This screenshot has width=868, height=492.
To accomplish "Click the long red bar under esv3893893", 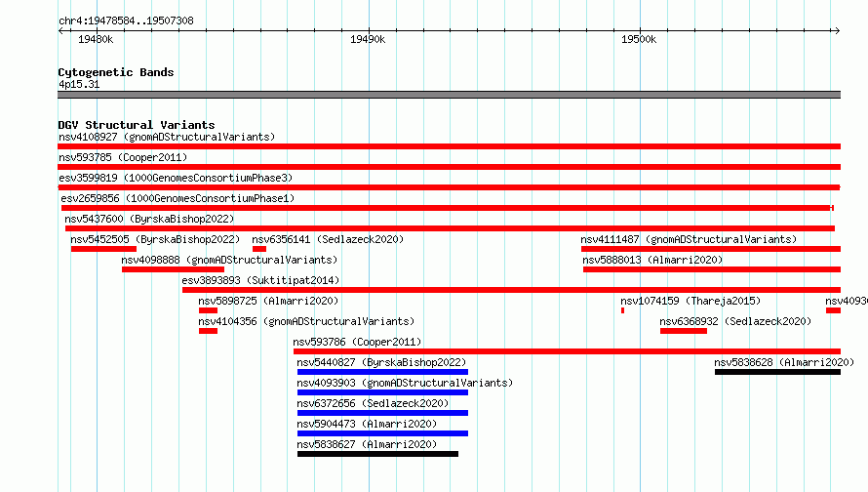I will pyautogui.click(x=511, y=290).
